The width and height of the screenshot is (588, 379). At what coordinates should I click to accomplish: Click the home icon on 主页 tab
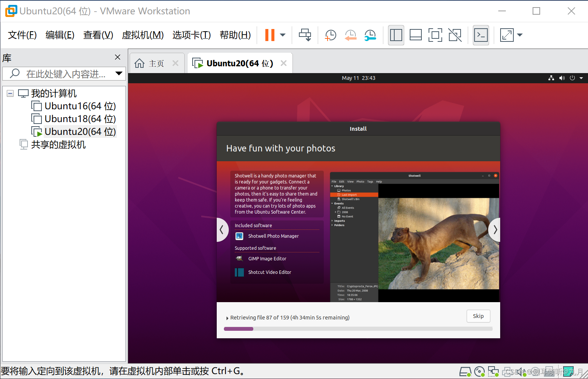point(139,63)
